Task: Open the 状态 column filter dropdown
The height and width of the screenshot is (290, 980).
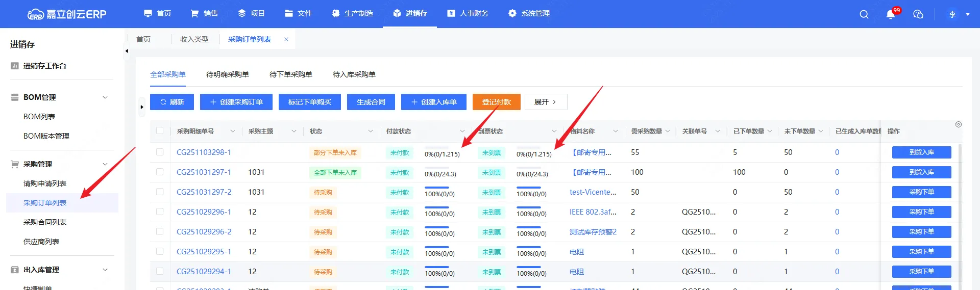Action: (x=370, y=131)
